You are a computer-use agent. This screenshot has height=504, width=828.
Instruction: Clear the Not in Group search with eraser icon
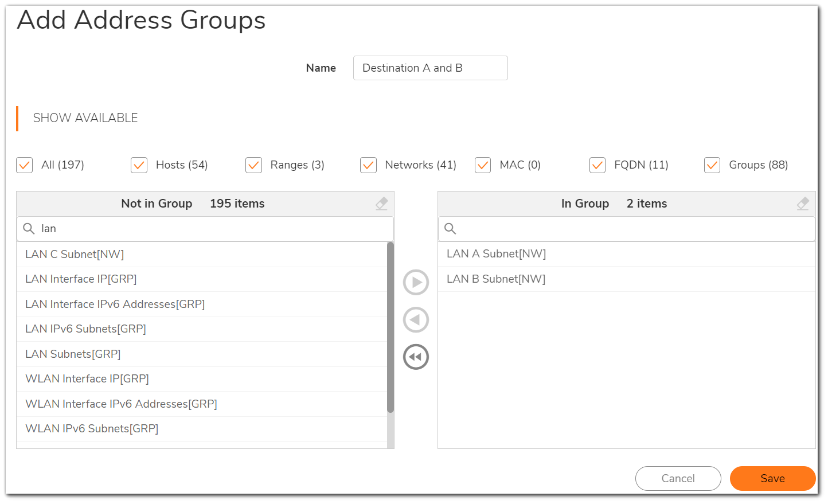382,204
